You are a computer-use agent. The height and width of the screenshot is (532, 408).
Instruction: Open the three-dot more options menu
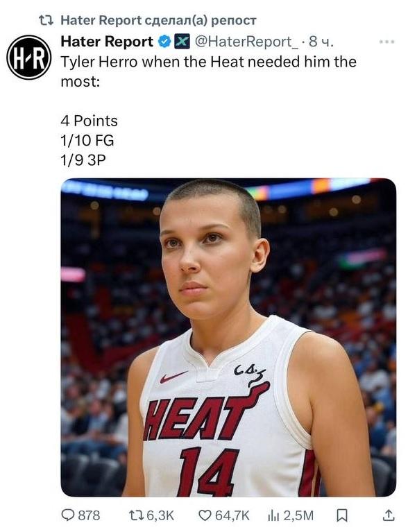click(387, 42)
